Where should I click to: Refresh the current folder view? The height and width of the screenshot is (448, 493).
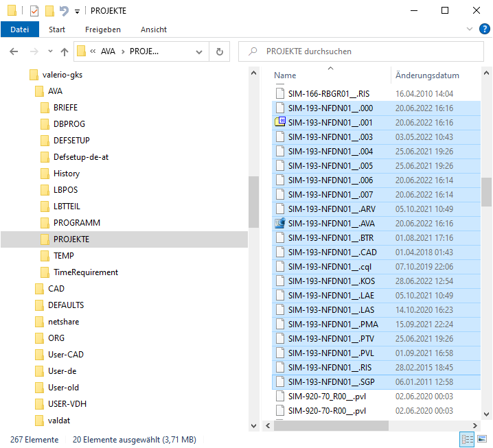(x=219, y=51)
